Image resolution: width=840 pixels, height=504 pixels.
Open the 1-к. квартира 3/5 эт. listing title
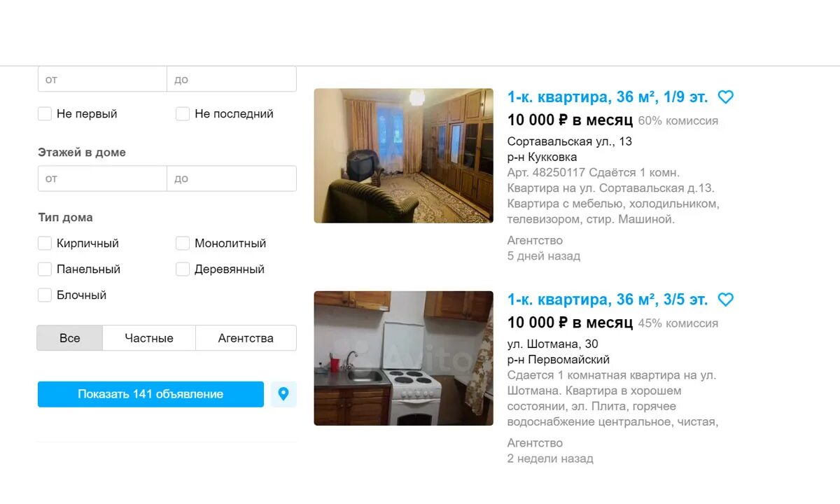[x=608, y=300]
